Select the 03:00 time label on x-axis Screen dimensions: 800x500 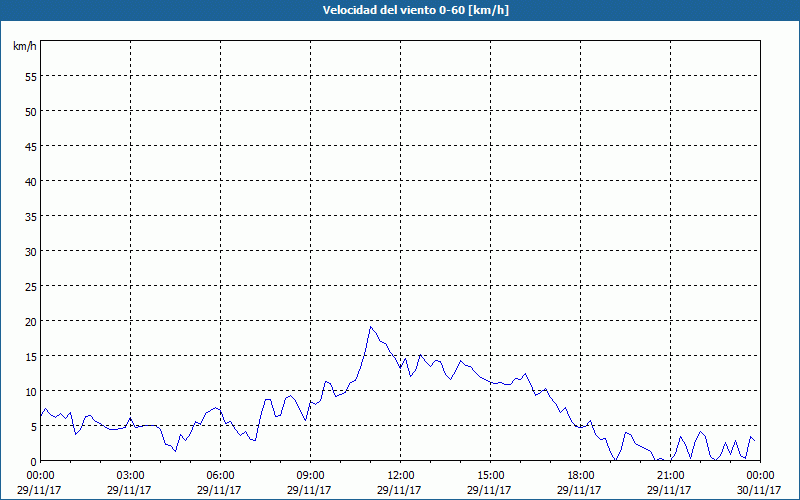(x=130, y=476)
